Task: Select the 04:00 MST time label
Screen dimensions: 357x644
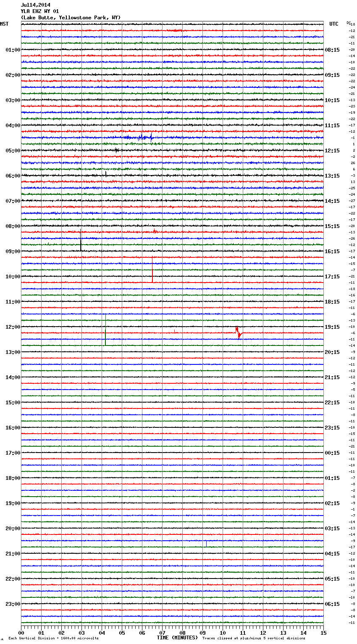Action: coord(13,126)
